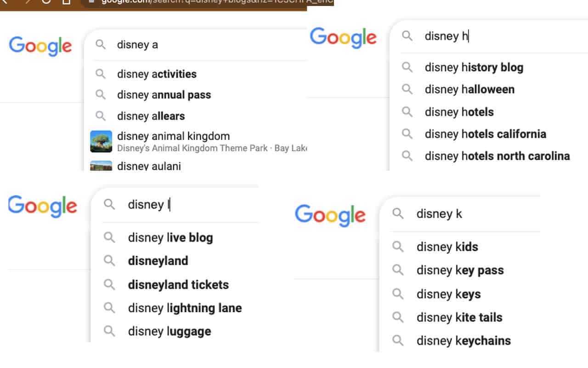Click the magnifier icon in the 'disney a' search box
Viewport: 588px width, 368px height.
100,44
